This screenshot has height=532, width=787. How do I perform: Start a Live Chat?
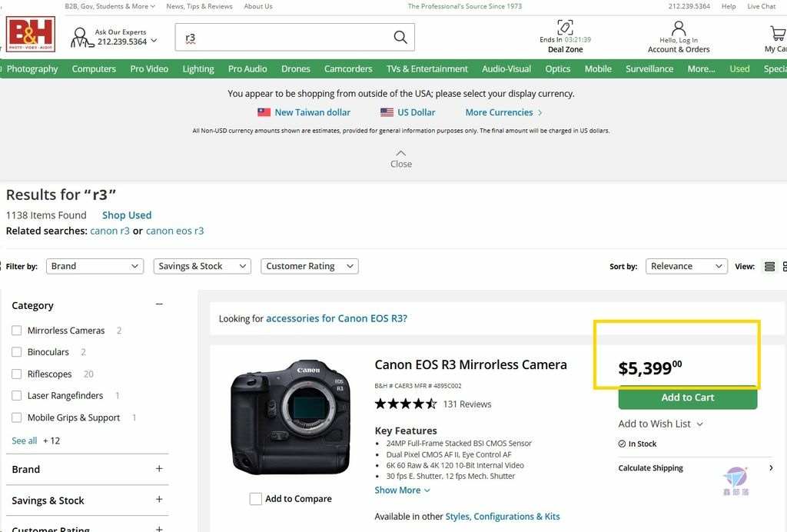click(x=762, y=6)
